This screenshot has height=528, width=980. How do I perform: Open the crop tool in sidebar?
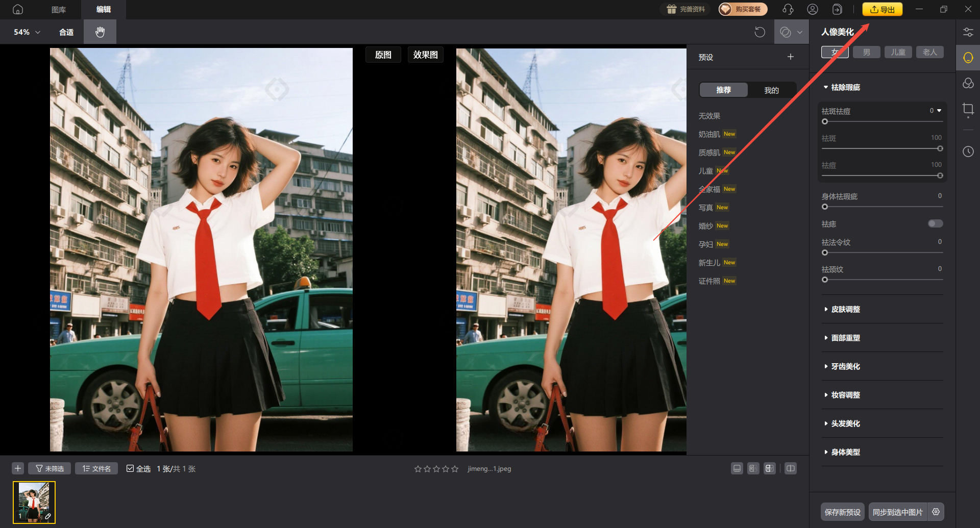click(968, 109)
